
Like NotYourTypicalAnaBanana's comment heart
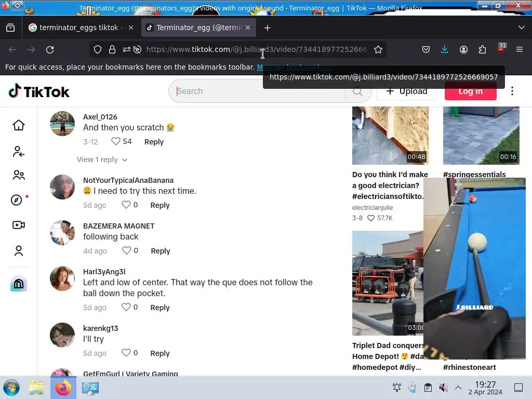[126, 205]
